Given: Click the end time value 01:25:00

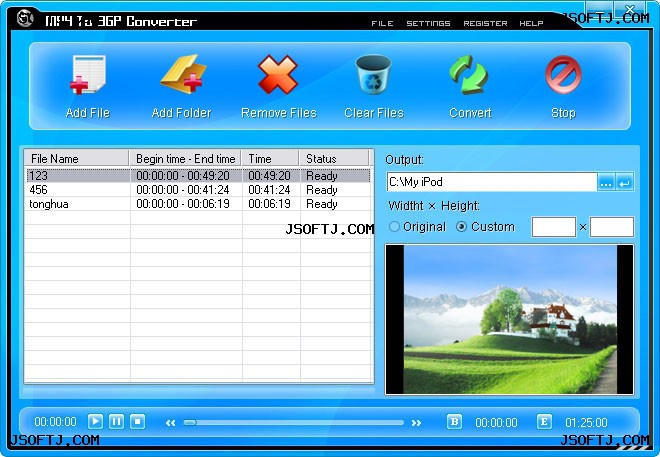Looking at the screenshot, I should [586, 422].
